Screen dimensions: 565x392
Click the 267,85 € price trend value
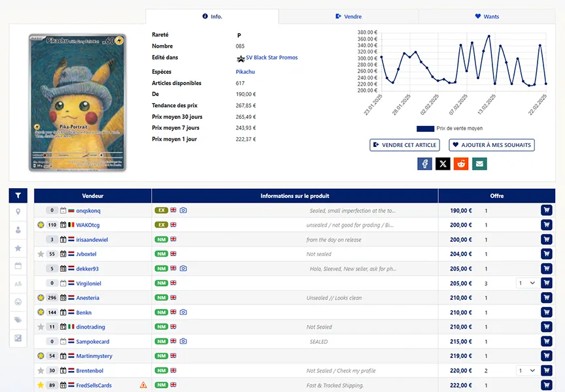point(246,105)
